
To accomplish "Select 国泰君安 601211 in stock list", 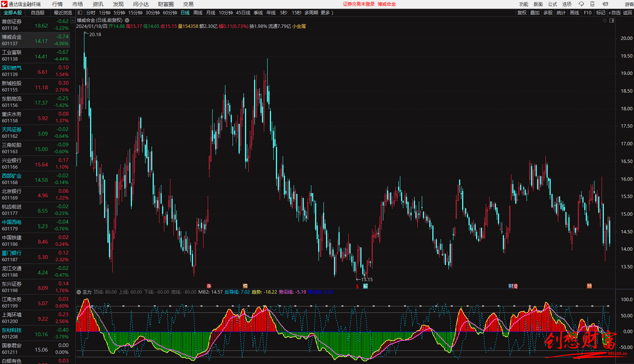I will [35, 349].
